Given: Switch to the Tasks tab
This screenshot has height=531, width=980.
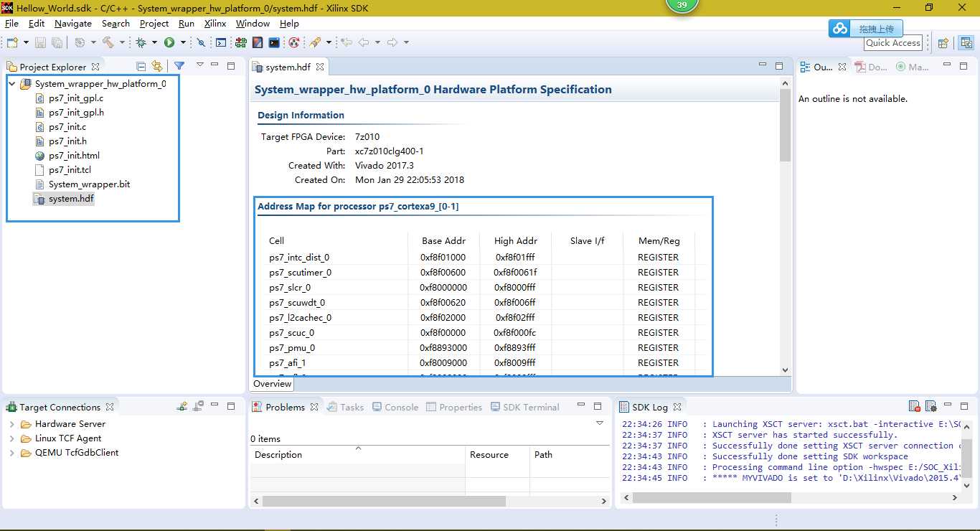Looking at the screenshot, I should tap(345, 407).
